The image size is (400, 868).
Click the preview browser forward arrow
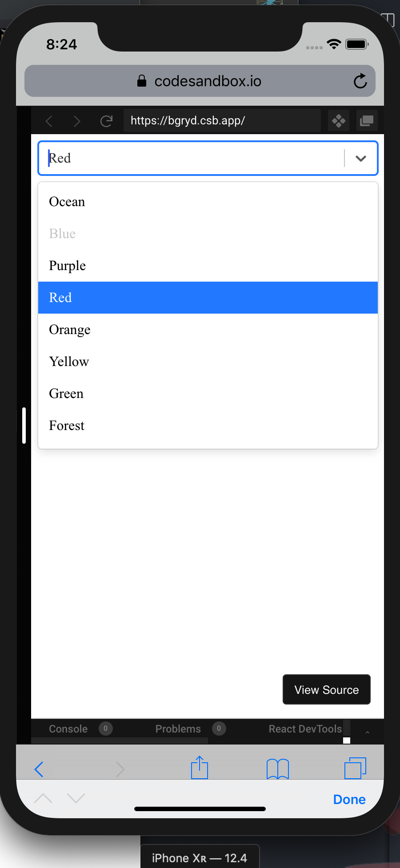[76, 120]
